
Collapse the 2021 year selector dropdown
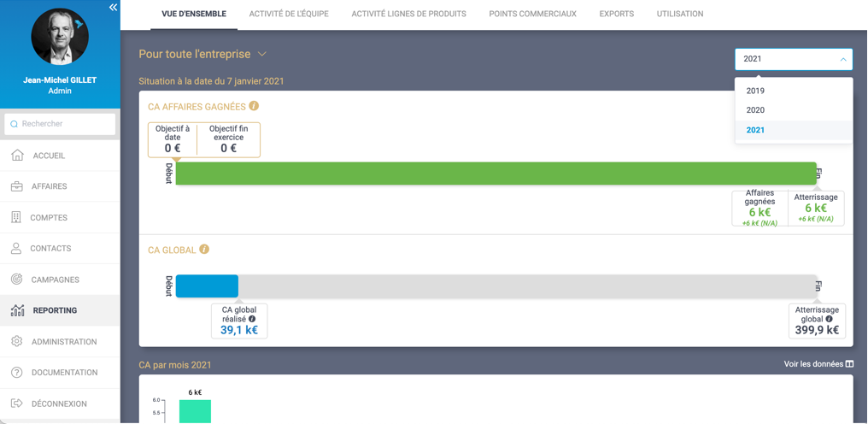[842, 59]
